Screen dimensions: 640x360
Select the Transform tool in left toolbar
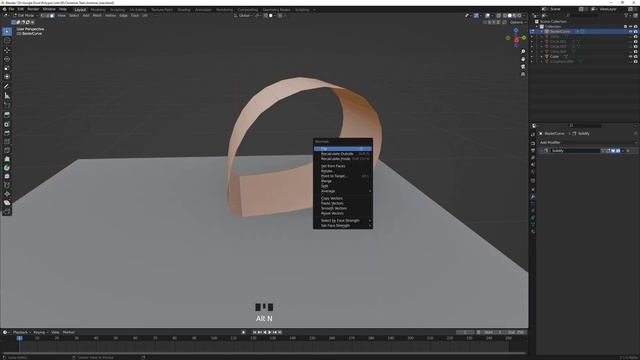pyautogui.click(x=7, y=77)
